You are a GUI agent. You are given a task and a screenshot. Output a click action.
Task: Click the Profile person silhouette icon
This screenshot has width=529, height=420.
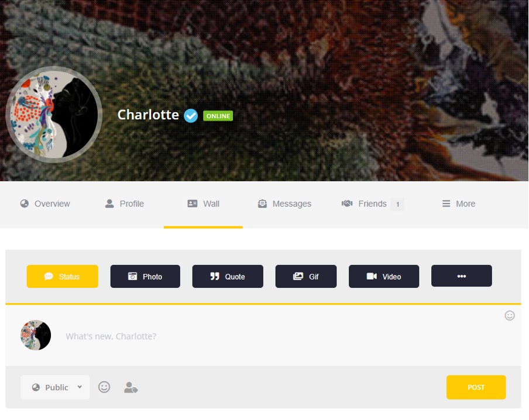109,204
